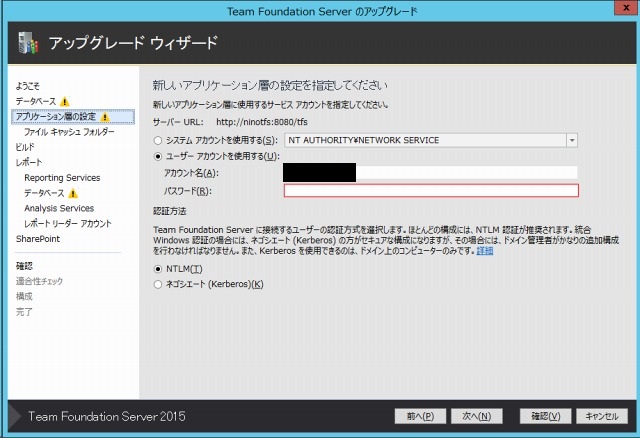Focus the アカウント名 input field

(430, 173)
